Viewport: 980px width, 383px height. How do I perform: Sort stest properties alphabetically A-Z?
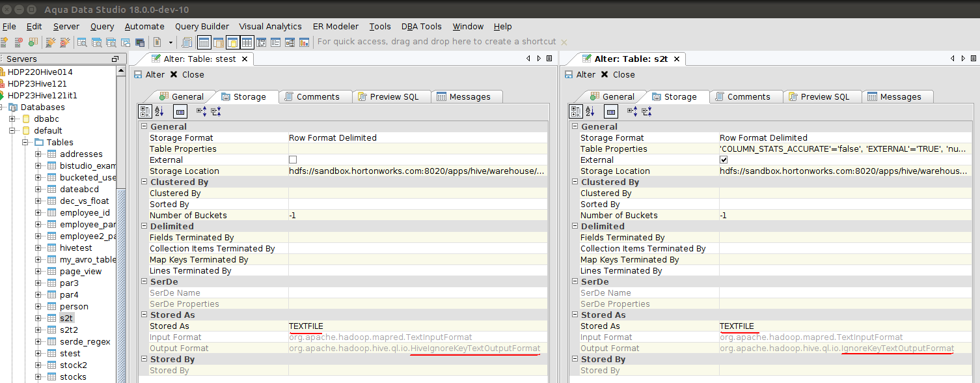coord(159,111)
